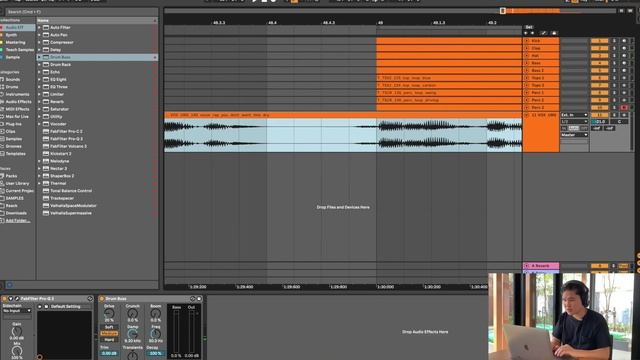Click the Add Folder... link

(x=18, y=221)
